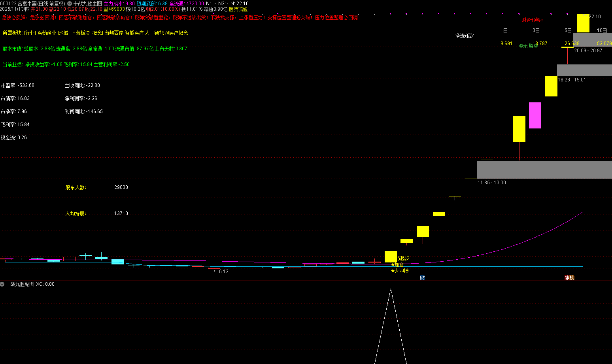Click the 1日 net flow value 9.691

pos(506,43)
